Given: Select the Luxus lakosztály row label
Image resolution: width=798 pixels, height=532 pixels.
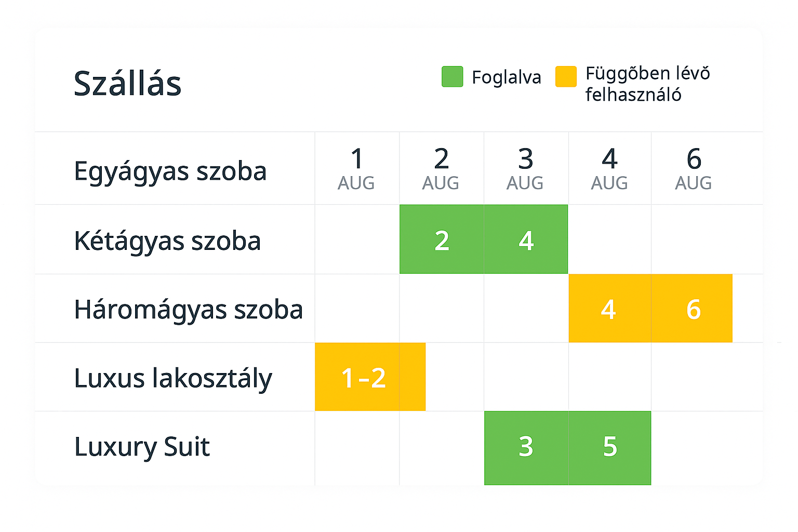Looking at the screenshot, I should 173,378.
